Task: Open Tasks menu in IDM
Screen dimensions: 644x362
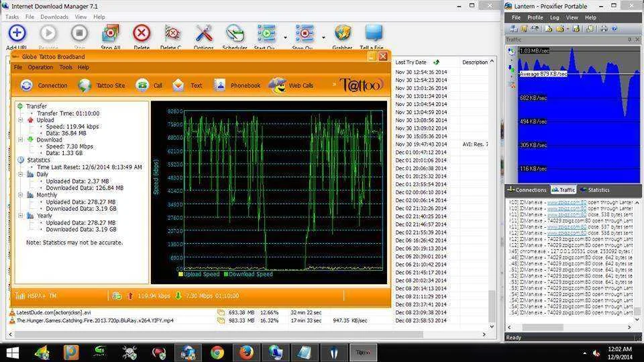Action: click(x=12, y=17)
